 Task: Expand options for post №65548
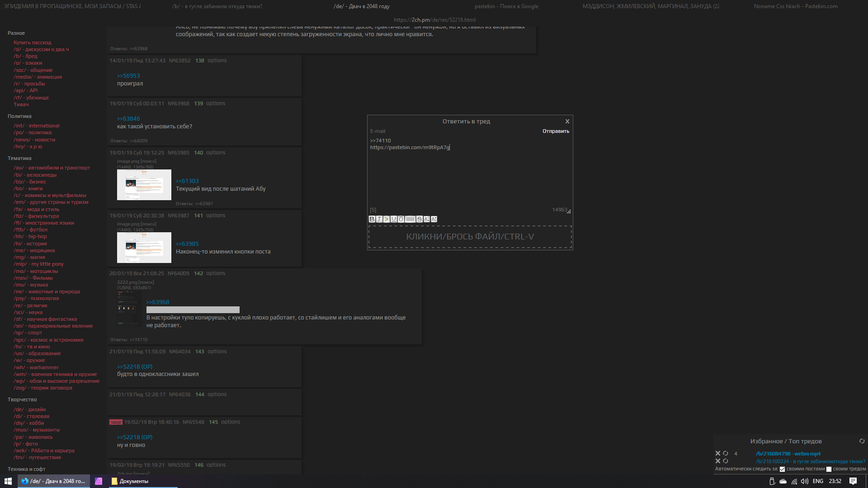231,422
